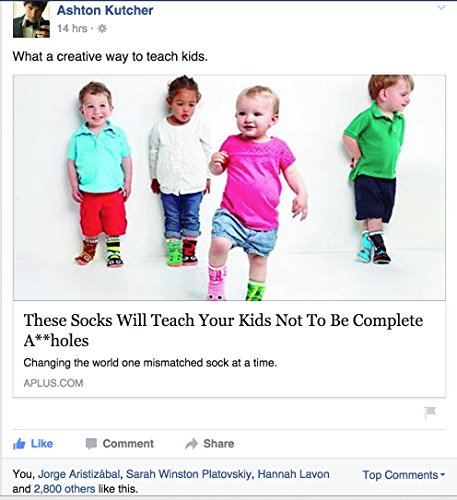The height and width of the screenshot is (500, 457).
Task: Expand the post options chevron
Action: (x=441, y=7)
